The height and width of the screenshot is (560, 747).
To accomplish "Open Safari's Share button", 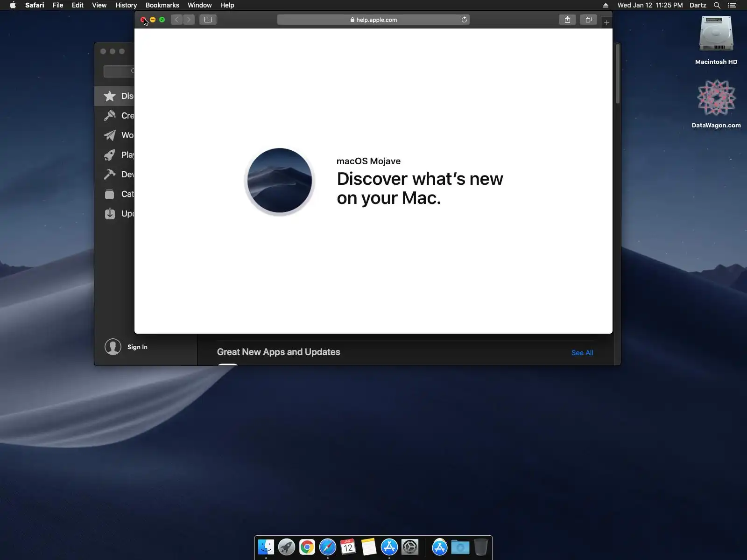I will pyautogui.click(x=567, y=20).
